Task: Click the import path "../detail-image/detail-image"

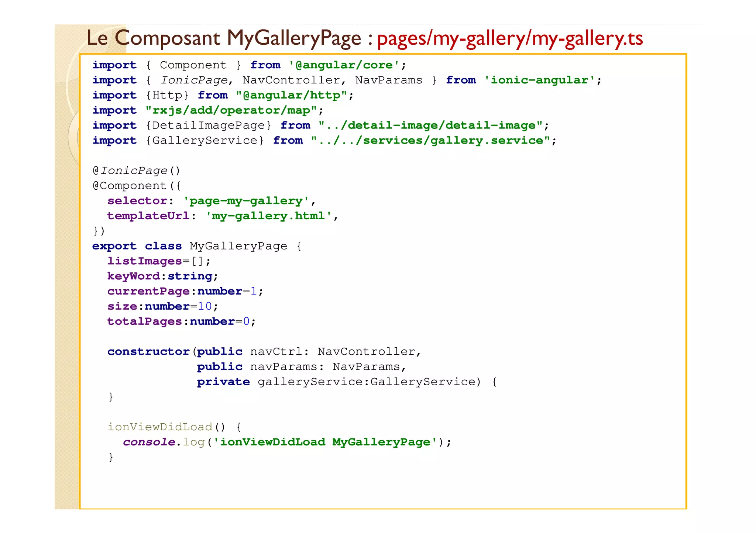Action: click(430, 126)
